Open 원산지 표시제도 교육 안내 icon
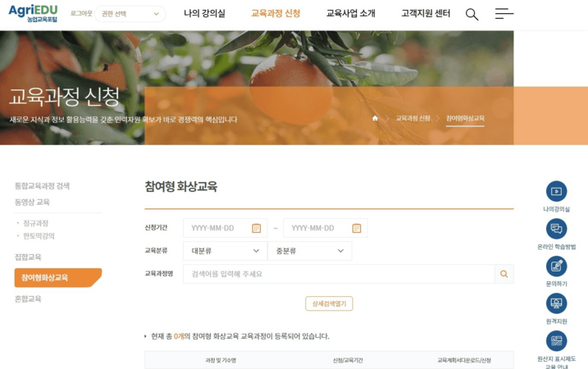The width and height of the screenshot is (588, 369). point(556,341)
